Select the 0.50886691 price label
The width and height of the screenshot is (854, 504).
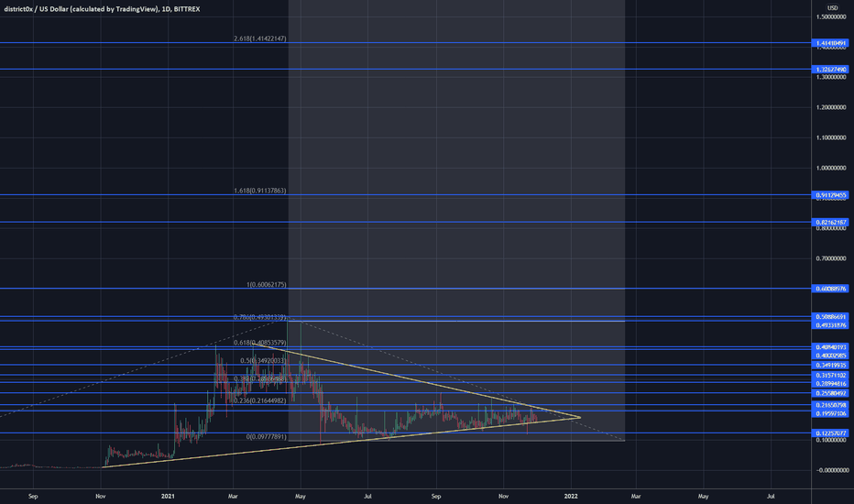(830, 316)
